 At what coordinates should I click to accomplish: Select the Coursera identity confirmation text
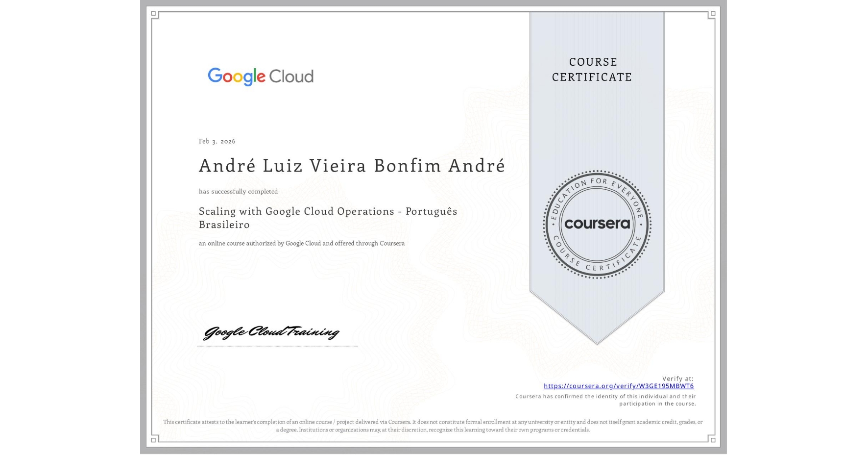606,399
